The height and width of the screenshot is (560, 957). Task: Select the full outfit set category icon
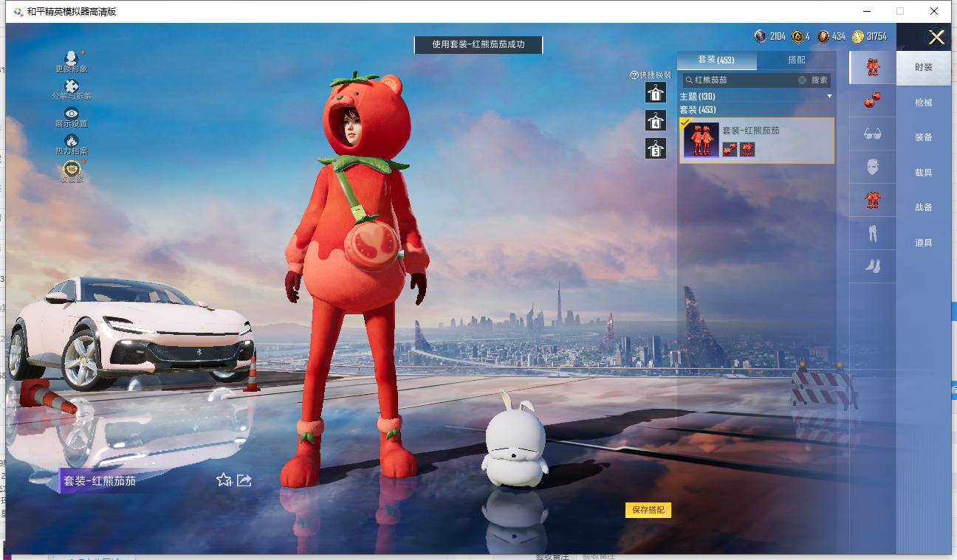pyautogui.click(x=873, y=67)
